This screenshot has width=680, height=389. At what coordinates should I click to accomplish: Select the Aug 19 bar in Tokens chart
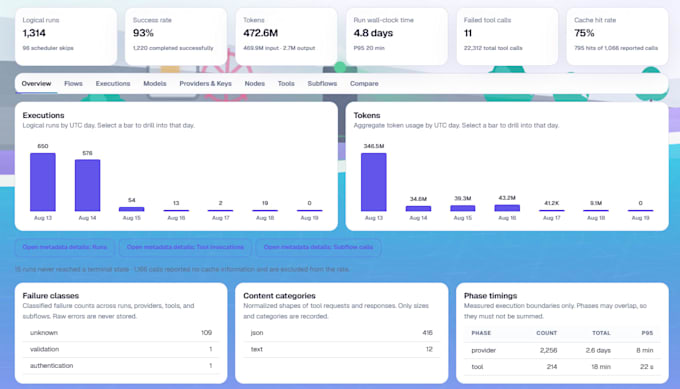[x=641, y=210]
